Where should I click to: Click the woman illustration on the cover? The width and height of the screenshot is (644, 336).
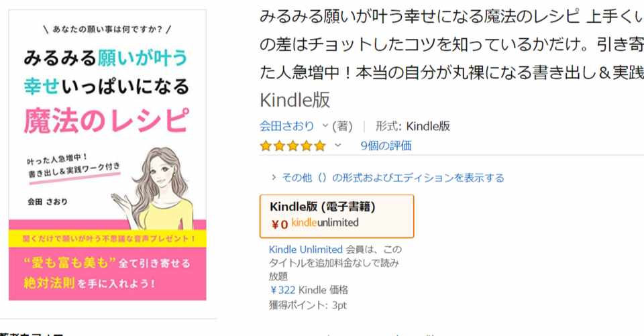click(x=164, y=189)
